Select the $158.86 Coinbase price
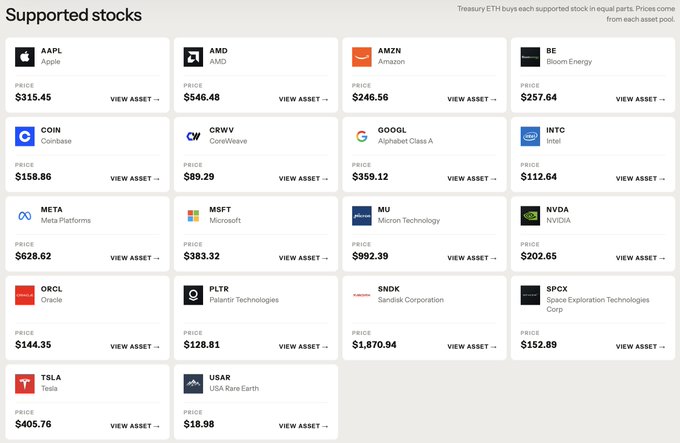The height and width of the screenshot is (443, 680). 33,177
